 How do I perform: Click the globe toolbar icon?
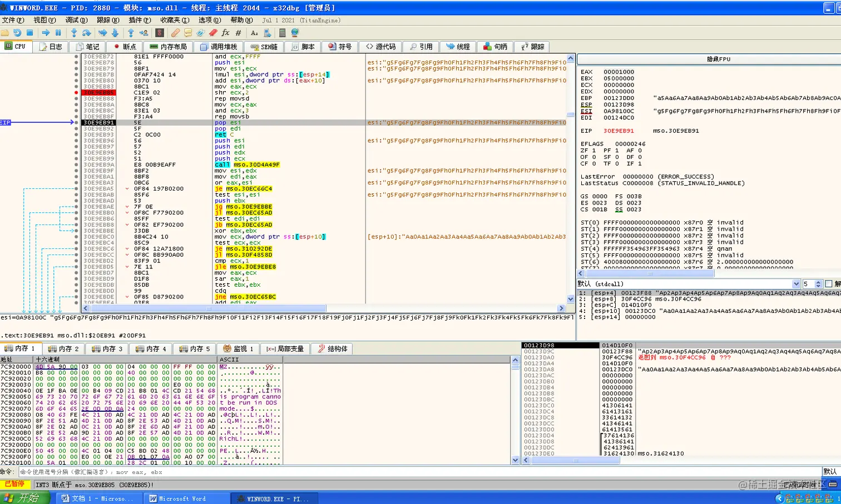[x=295, y=33]
